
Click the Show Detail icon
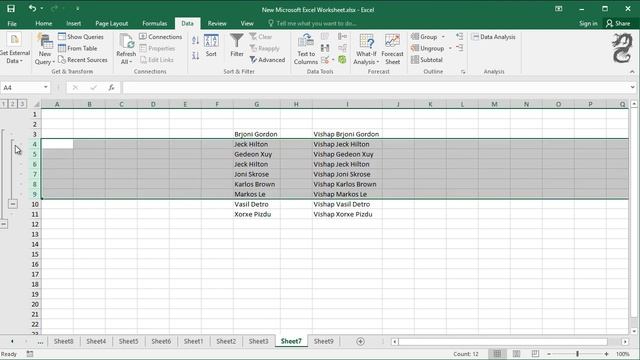coord(460,37)
